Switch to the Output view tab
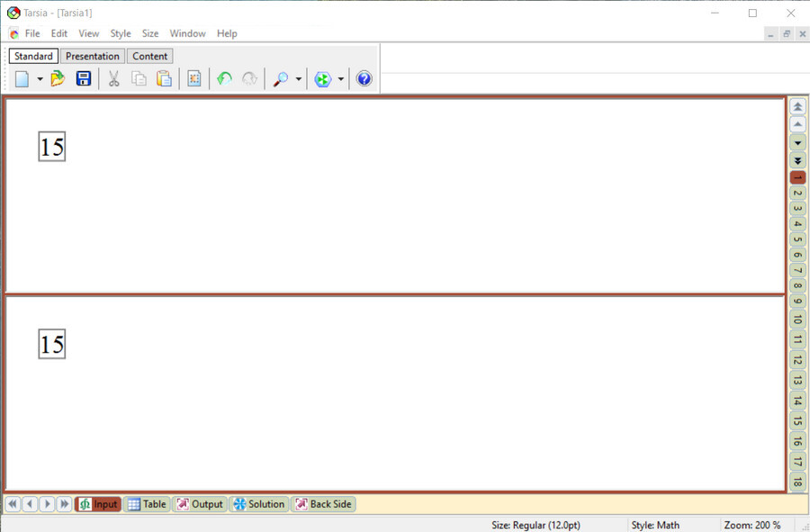 click(x=200, y=504)
